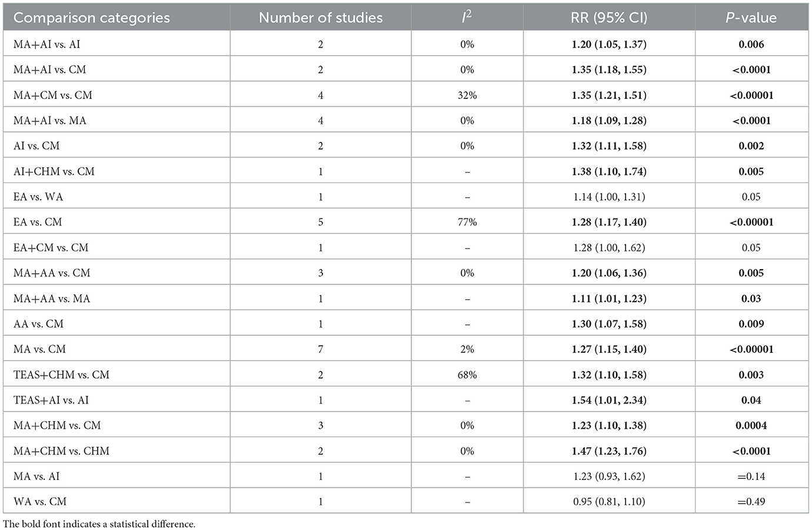
Task: Click the 77% heterogeneity value
Action: 467,222
